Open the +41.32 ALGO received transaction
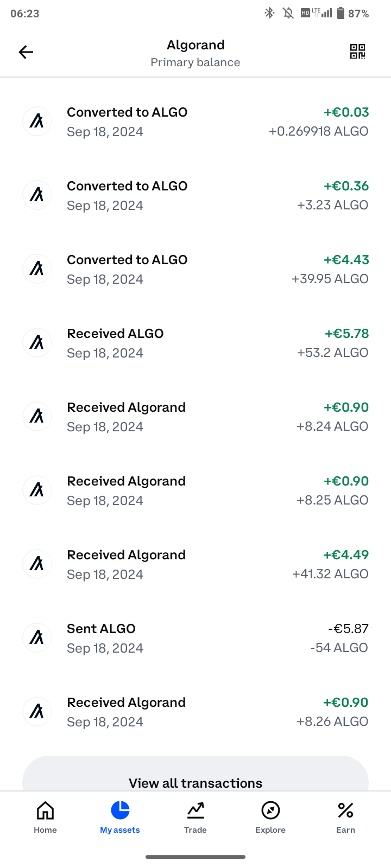The height and width of the screenshot is (868, 391). (x=195, y=564)
